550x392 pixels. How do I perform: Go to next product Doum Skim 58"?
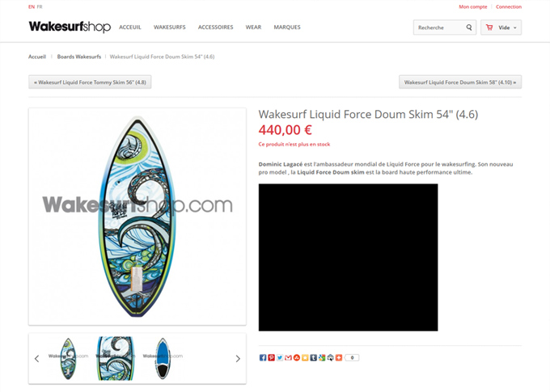pyautogui.click(x=460, y=82)
